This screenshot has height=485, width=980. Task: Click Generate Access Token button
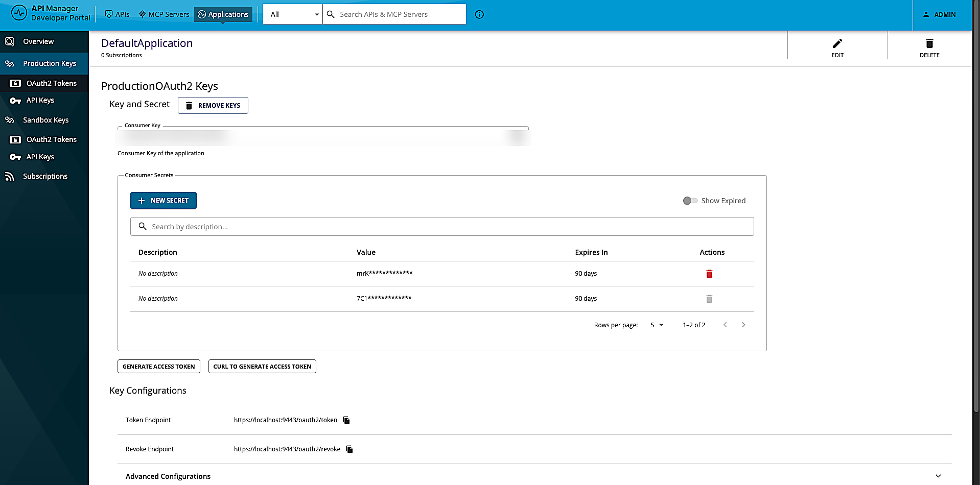click(x=159, y=367)
